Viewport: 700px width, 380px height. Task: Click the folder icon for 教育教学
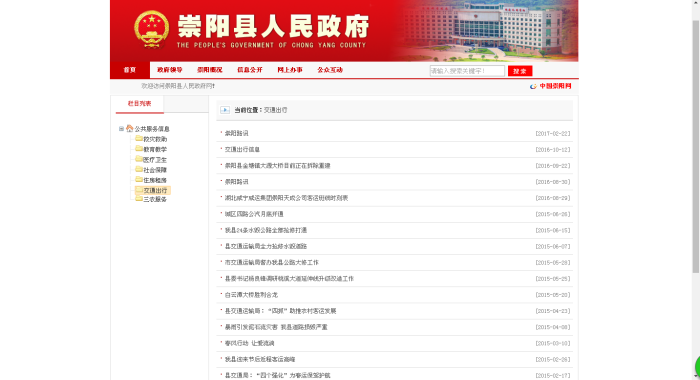pos(139,149)
